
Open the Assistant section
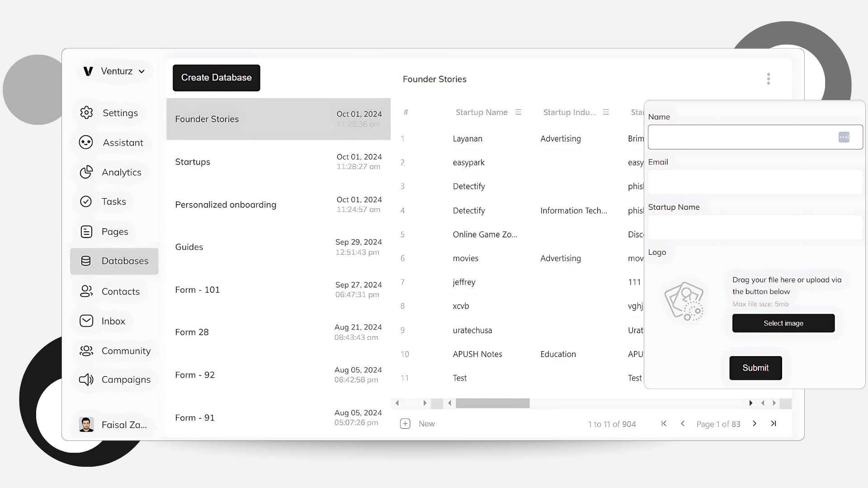[123, 142]
